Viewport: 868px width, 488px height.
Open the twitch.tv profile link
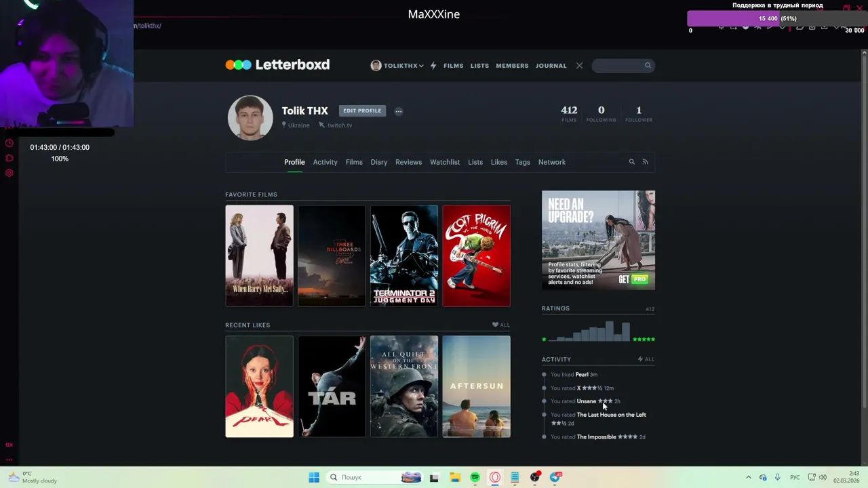click(x=336, y=125)
